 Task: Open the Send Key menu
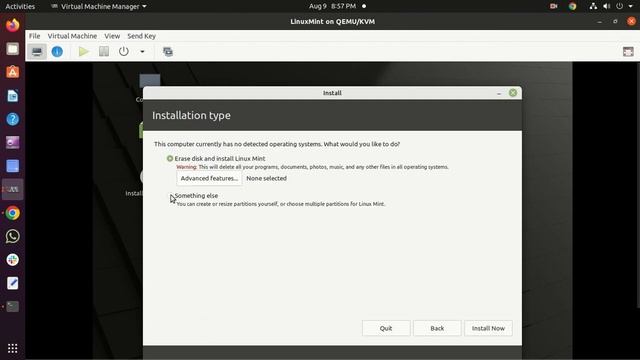point(142,36)
